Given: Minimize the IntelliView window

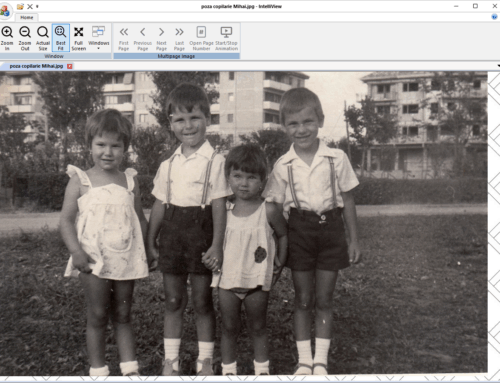Looking at the screenshot, I should (456, 6).
